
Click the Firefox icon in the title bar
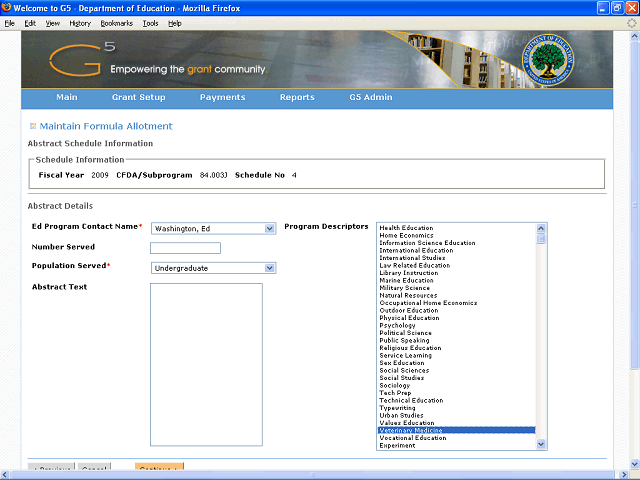pos(7,8)
